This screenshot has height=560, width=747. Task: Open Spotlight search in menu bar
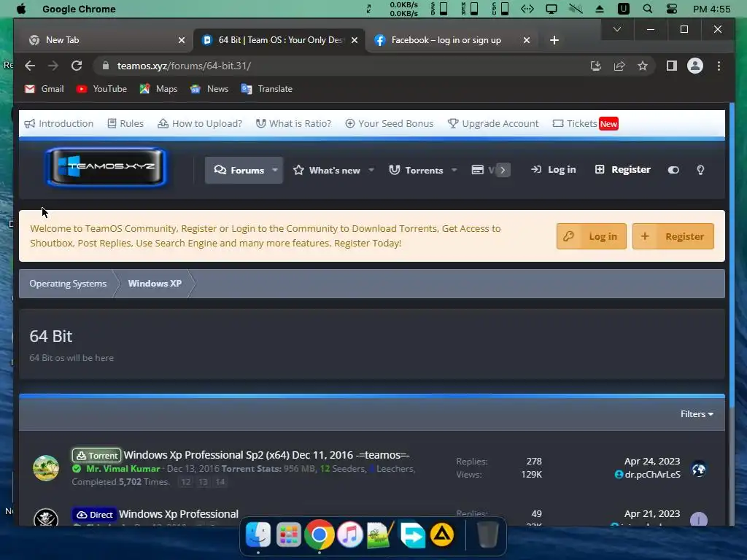pos(648,9)
